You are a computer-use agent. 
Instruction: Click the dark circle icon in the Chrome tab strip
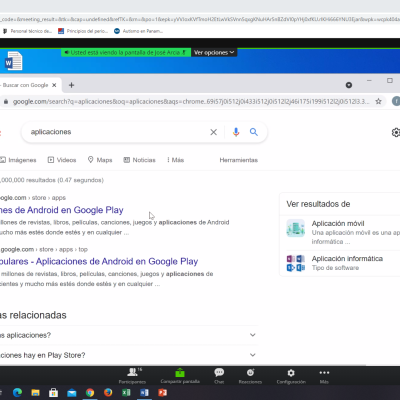tap(349, 85)
